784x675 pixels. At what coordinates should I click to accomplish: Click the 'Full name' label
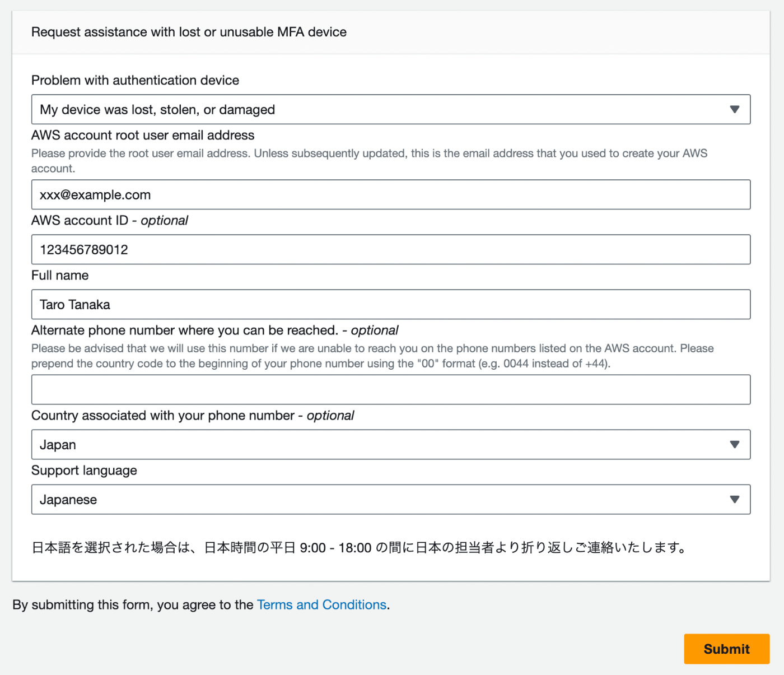60,275
